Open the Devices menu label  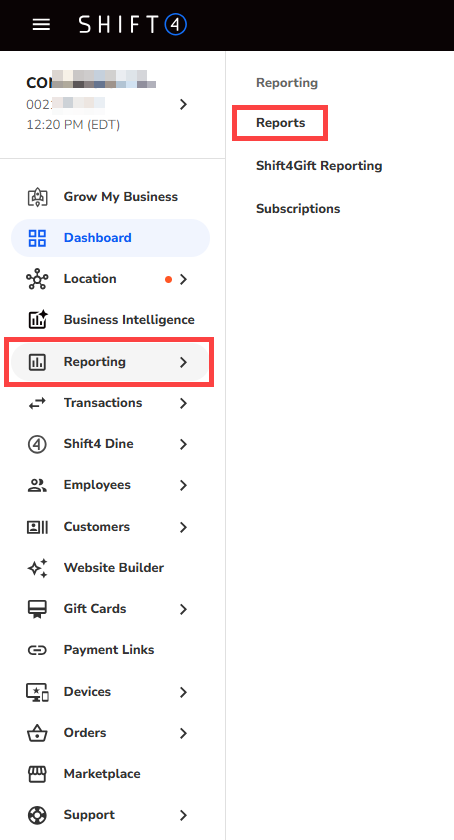tap(87, 692)
